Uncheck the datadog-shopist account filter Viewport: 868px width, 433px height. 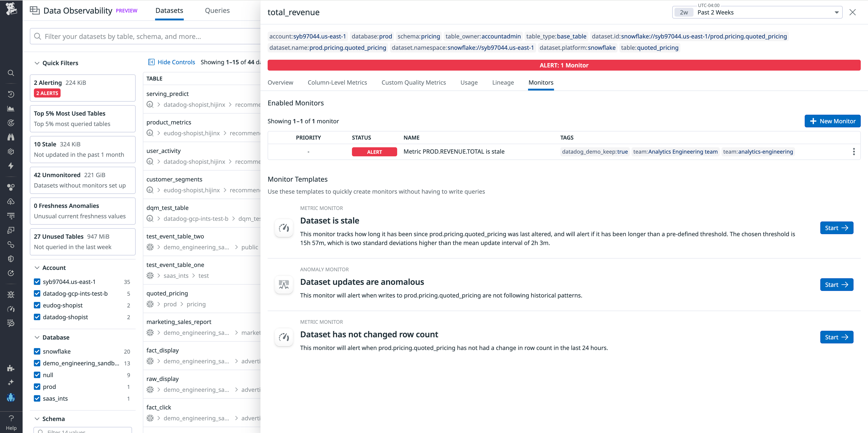(37, 317)
